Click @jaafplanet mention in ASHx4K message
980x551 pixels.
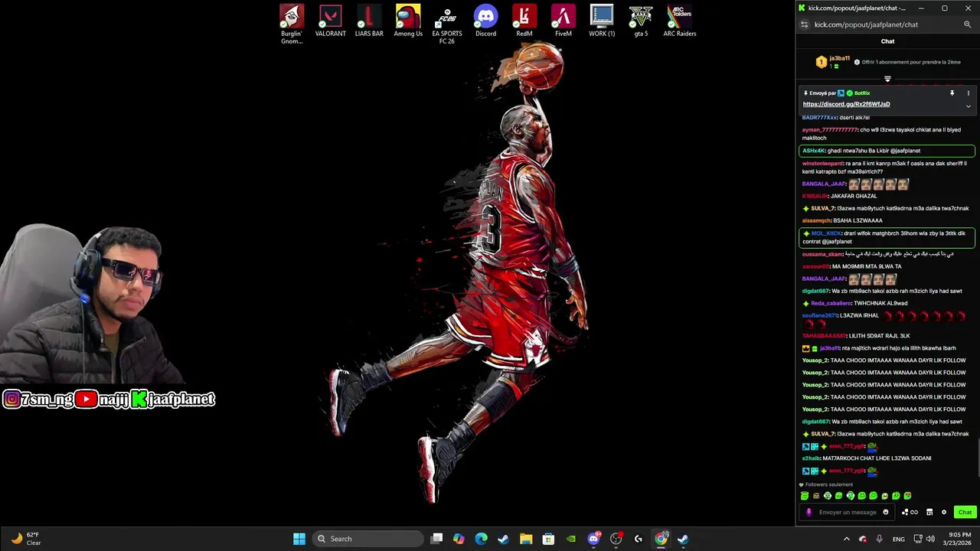[x=905, y=151]
